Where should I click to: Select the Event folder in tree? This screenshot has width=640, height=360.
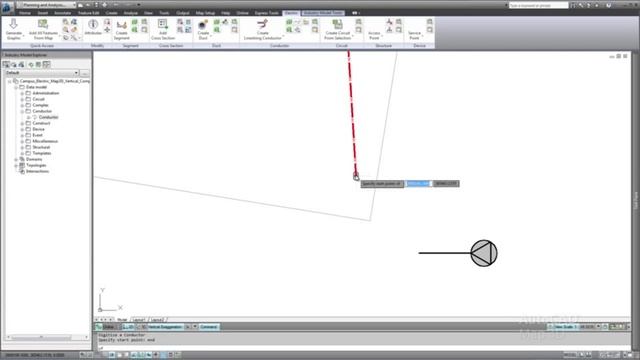[37, 135]
